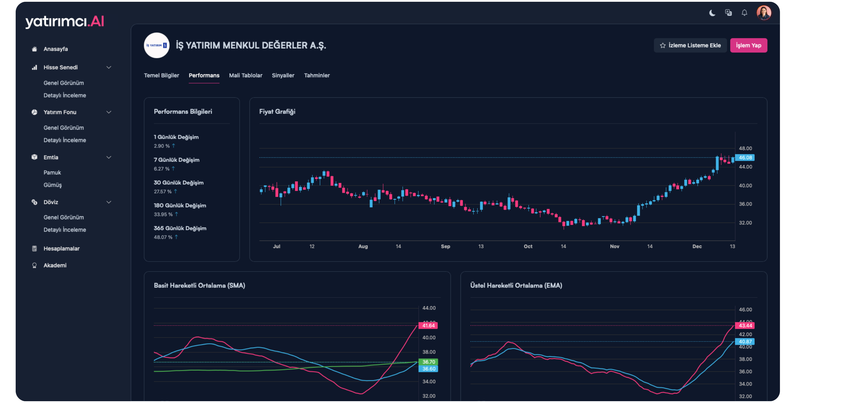Viewport: 868px width, 403px height.
Task: Toggle dark mode moon icon
Action: [x=712, y=13]
